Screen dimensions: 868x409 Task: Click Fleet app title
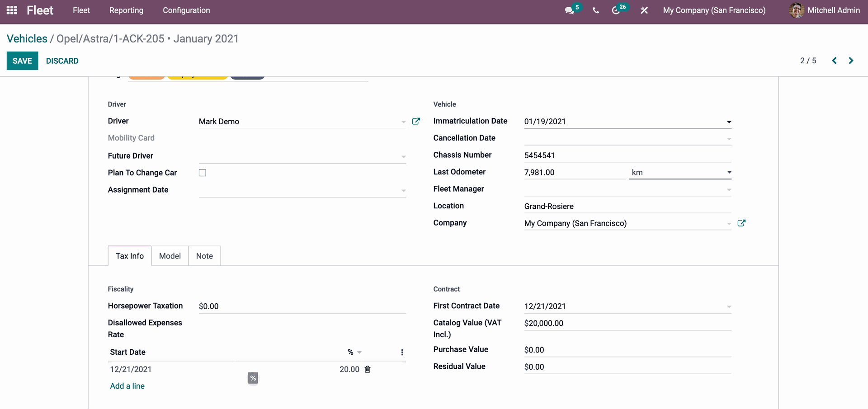coord(40,10)
